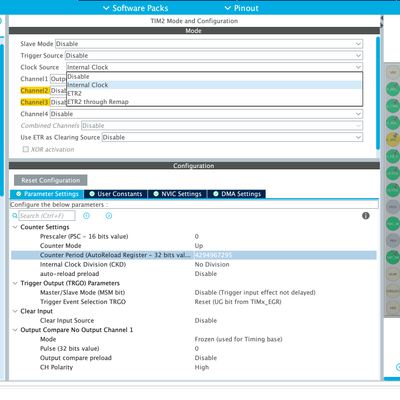The width and height of the screenshot is (400, 400).
Task: Collapse the Counter Settings group
Action: [x=15, y=227]
